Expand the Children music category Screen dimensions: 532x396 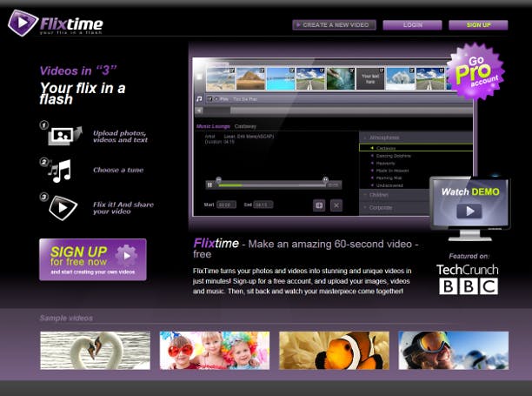point(395,195)
